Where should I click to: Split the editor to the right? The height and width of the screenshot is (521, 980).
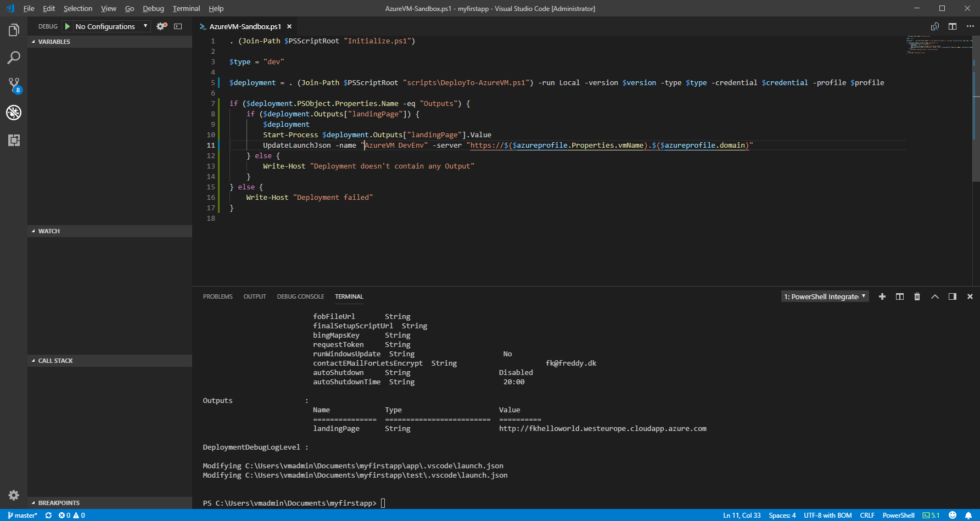953,26
